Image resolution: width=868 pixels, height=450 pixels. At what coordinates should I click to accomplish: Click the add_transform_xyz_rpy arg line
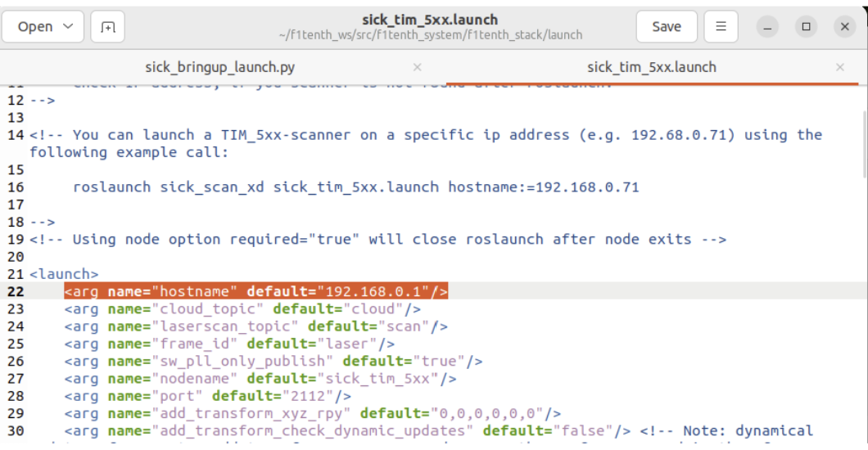pyautogui.click(x=313, y=413)
